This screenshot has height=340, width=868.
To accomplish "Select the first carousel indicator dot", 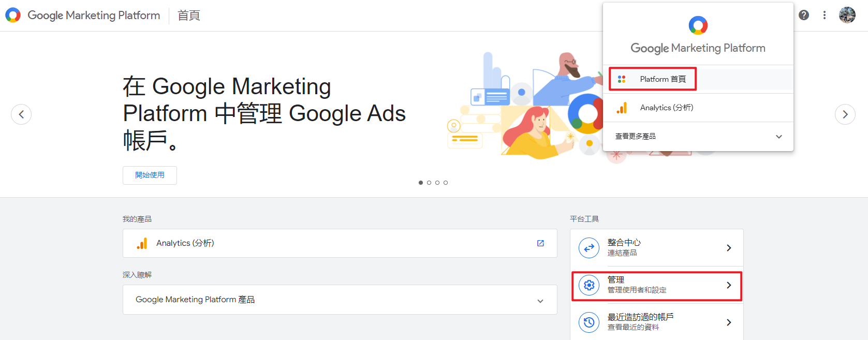I will (x=421, y=183).
